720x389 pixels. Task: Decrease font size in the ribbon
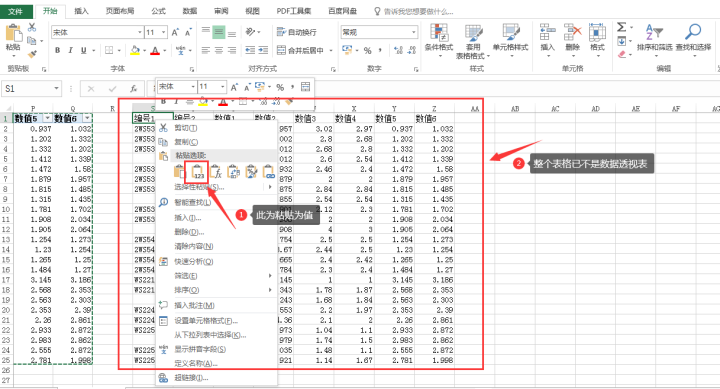click(x=188, y=32)
